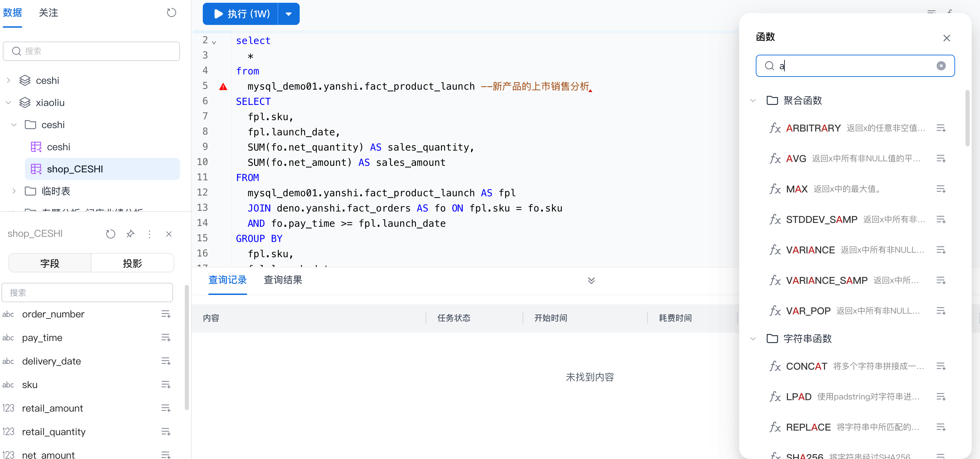The height and width of the screenshot is (459, 980).
Task: Open the execute button dropdown arrow
Action: click(288, 14)
